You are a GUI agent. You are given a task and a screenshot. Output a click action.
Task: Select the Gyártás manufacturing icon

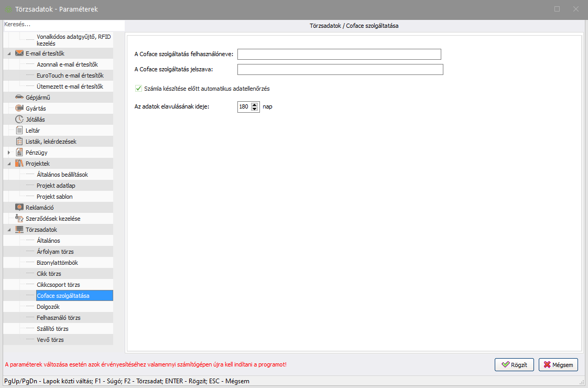(19, 108)
